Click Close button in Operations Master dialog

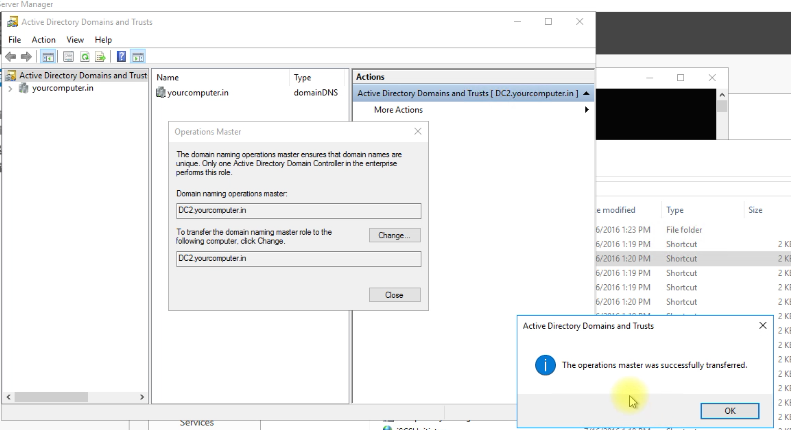pyautogui.click(x=394, y=295)
